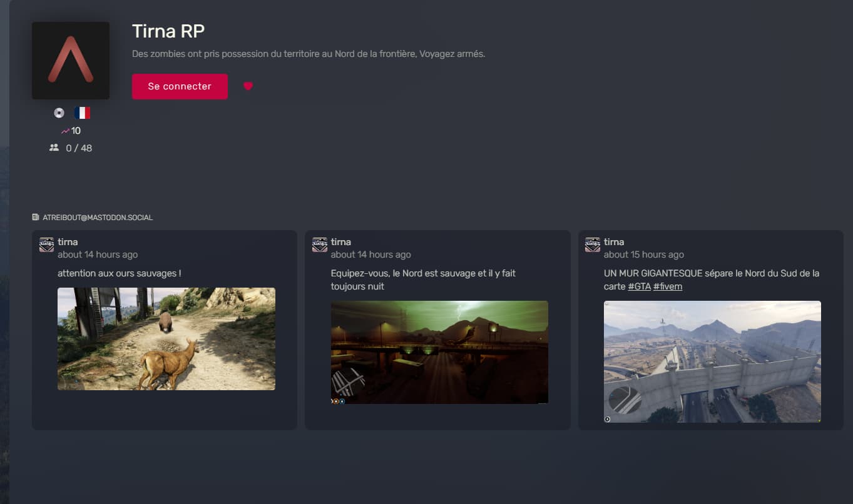Open the wild bear screenshot image
853x504 pixels.
click(166, 338)
